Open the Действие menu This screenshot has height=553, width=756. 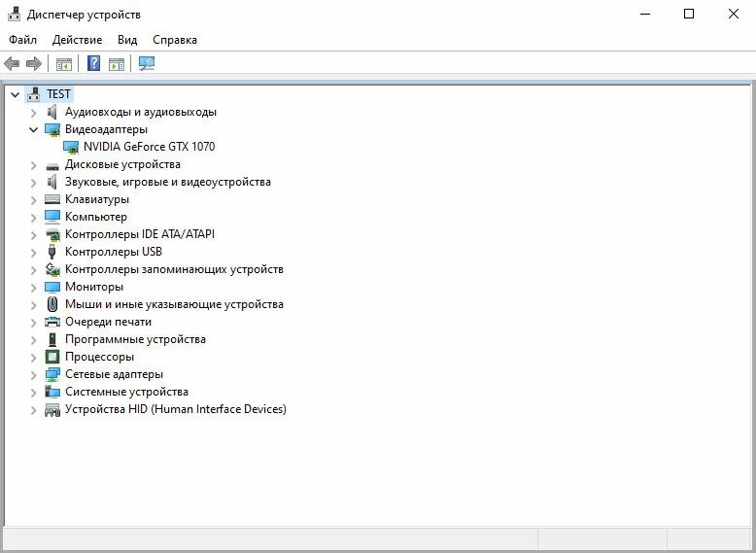77,40
